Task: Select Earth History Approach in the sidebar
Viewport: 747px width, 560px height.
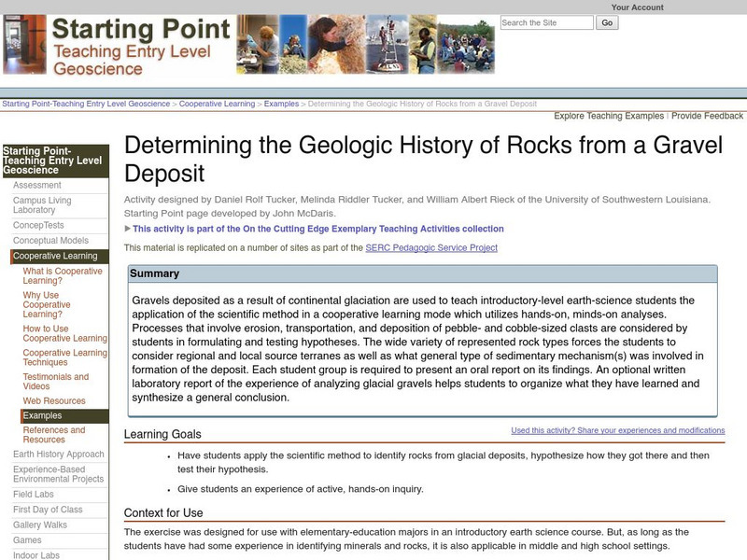Action: point(59,455)
